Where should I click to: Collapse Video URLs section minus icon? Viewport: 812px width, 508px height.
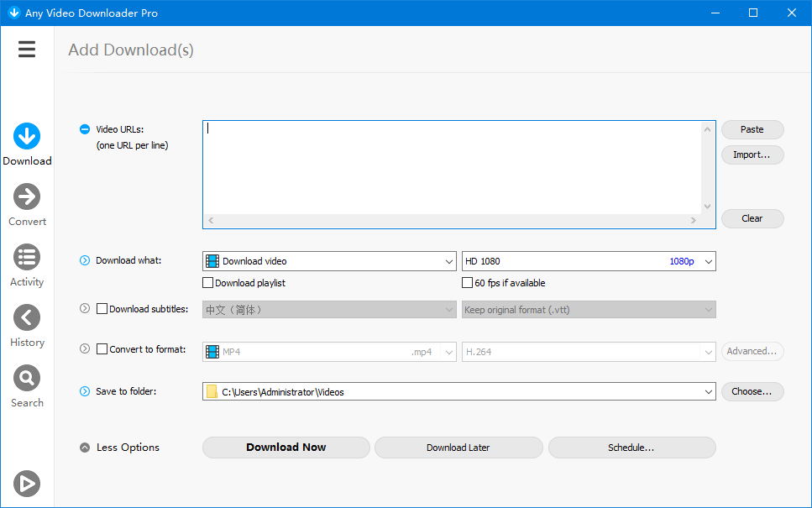(85, 129)
